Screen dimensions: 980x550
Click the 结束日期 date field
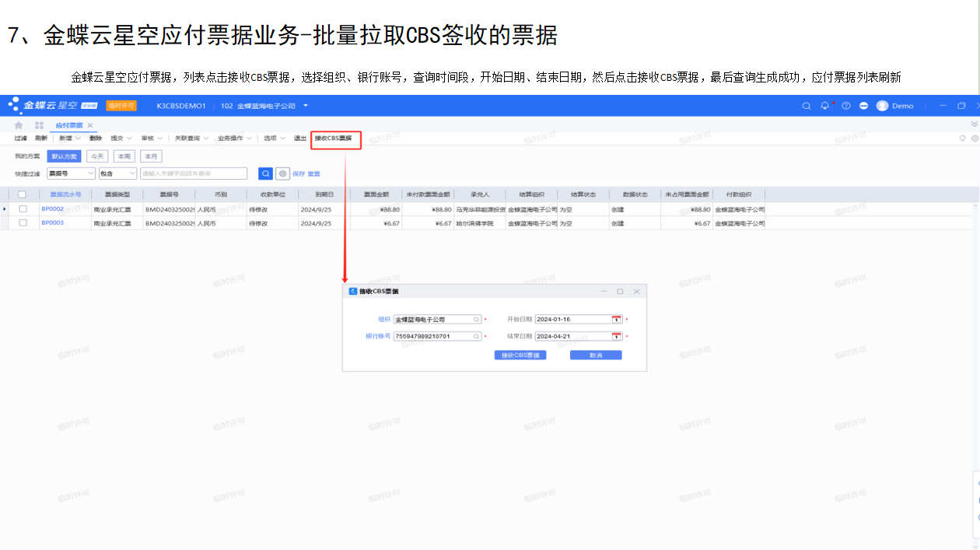(x=579, y=336)
